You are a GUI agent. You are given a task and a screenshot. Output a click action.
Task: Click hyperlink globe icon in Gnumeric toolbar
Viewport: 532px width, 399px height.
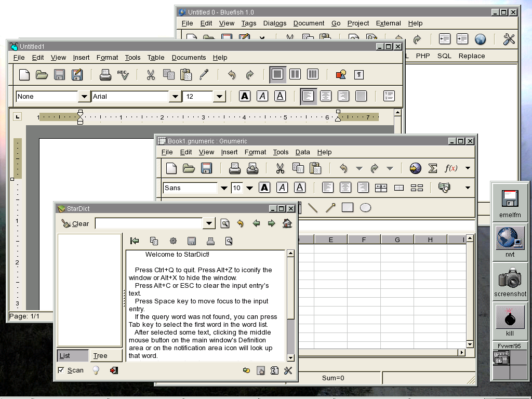(415, 168)
